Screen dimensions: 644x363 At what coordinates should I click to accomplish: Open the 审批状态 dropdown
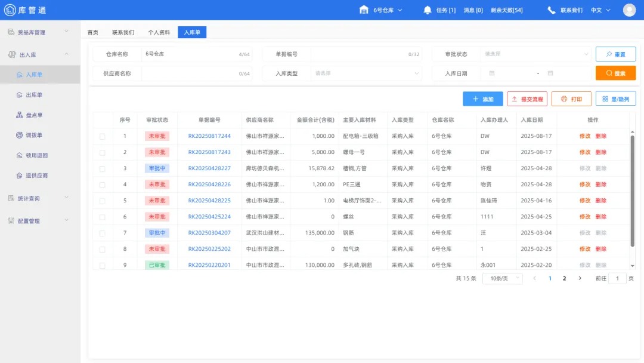[534, 54]
